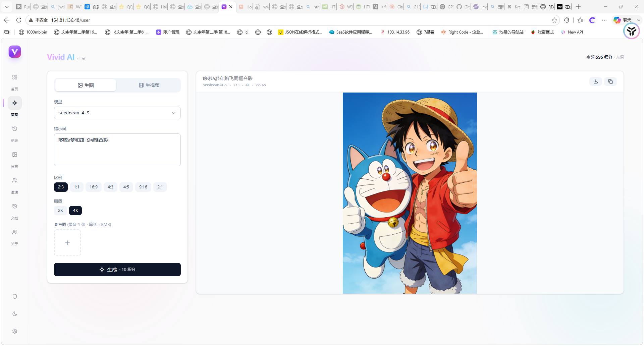Open settings gear icon in sidebar
The image size is (644, 346).
(x=15, y=331)
